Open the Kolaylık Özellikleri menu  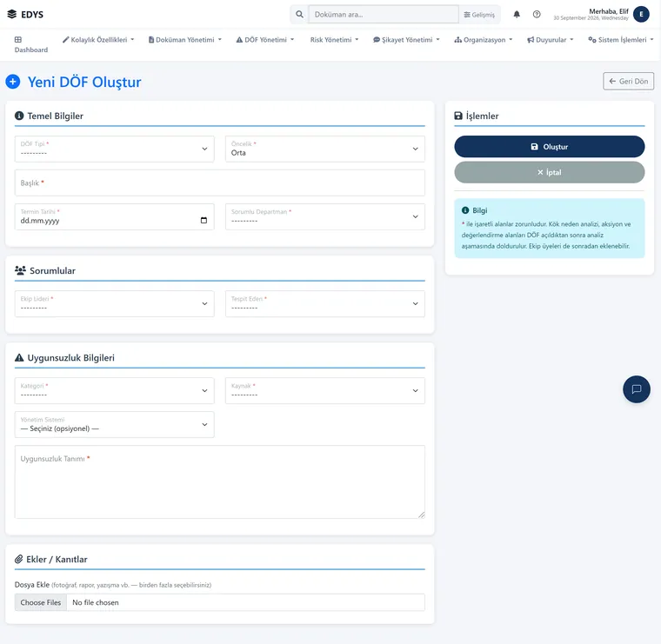[x=98, y=40]
